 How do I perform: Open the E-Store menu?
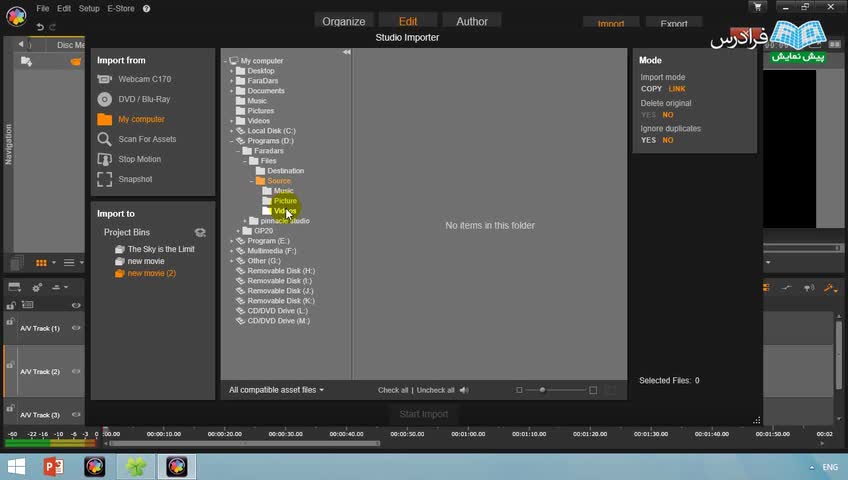(121, 9)
